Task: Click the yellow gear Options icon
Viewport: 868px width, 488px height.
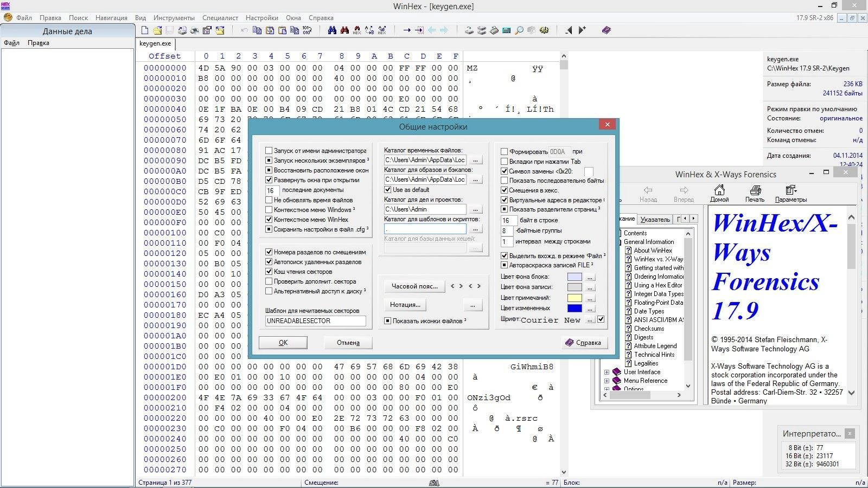Action: click(x=544, y=30)
